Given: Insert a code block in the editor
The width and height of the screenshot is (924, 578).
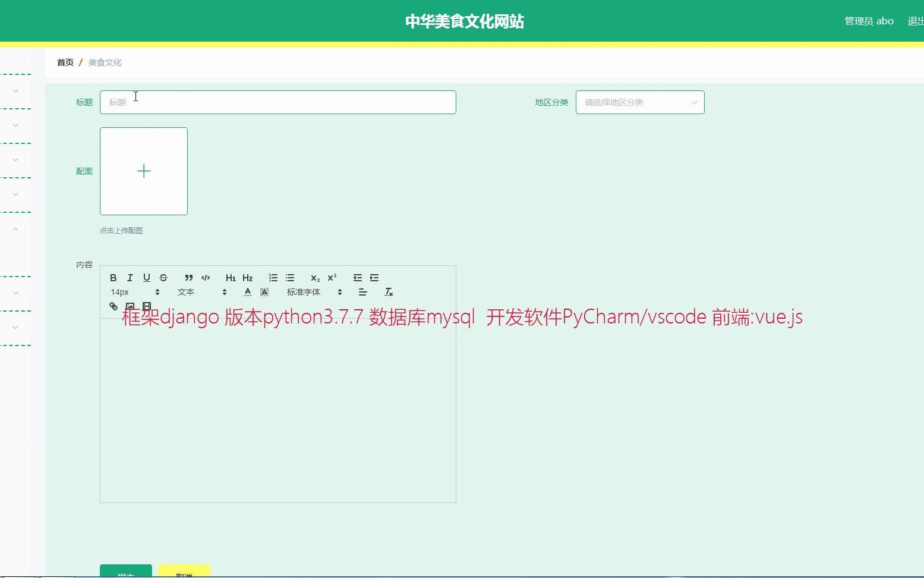Looking at the screenshot, I should 206,278.
